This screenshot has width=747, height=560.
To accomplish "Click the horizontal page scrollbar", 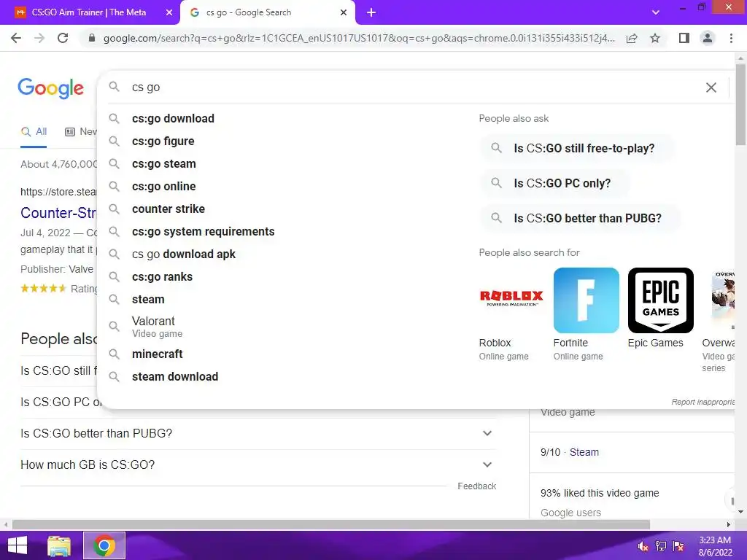I will coord(331,525).
